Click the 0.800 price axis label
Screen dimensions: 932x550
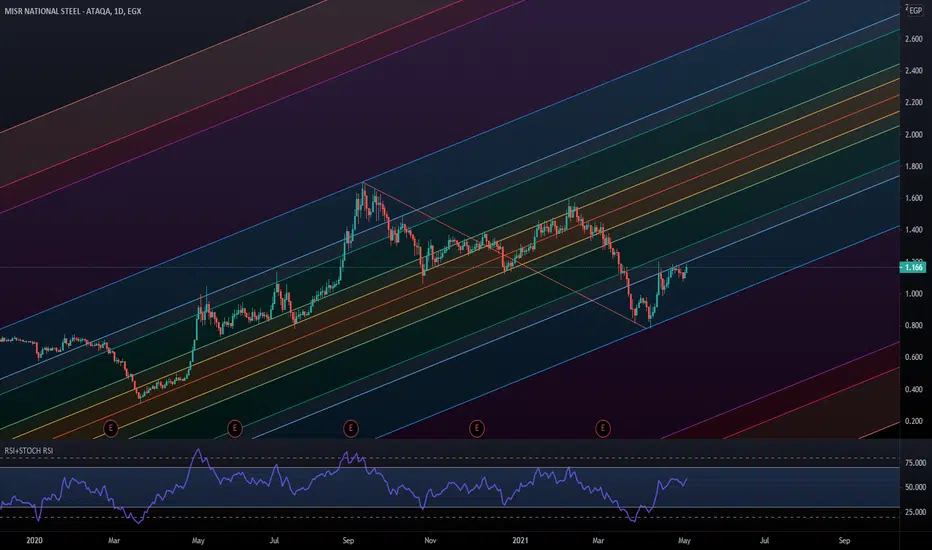click(x=914, y=325)
